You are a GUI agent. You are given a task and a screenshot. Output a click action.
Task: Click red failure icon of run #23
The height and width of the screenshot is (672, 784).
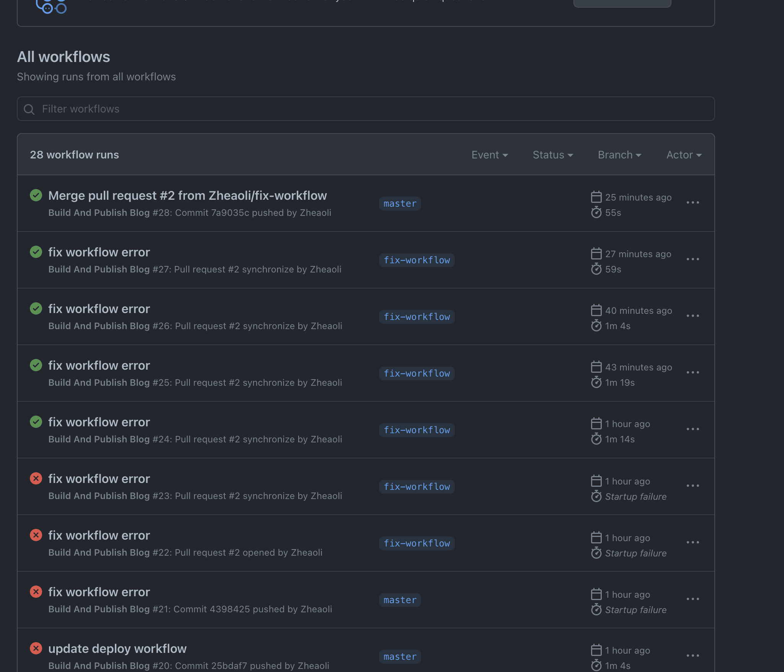pyautogui.click(x=36, y=478)
